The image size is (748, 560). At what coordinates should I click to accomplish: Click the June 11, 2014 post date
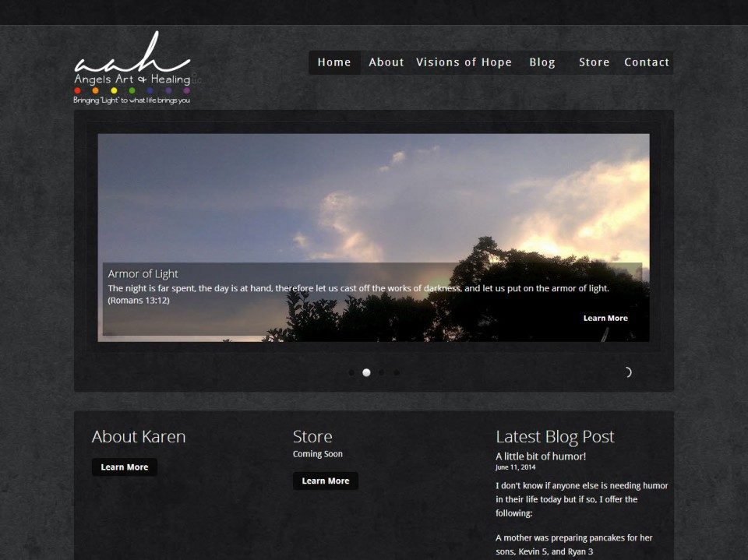[x=515, y=467]
